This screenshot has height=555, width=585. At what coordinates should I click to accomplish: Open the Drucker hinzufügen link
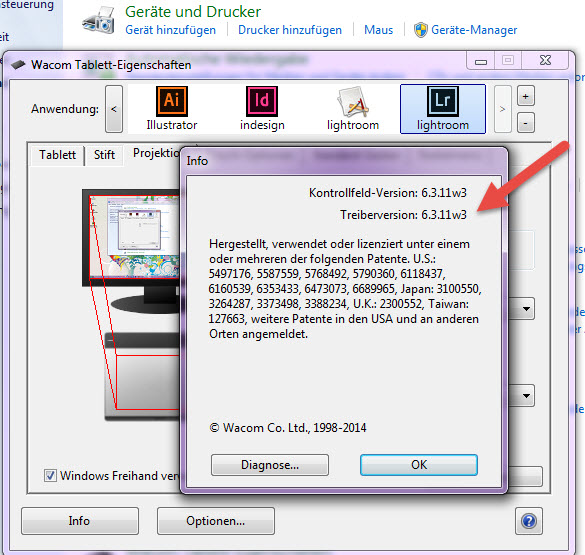pyautogui.click(x=290, y=30)
